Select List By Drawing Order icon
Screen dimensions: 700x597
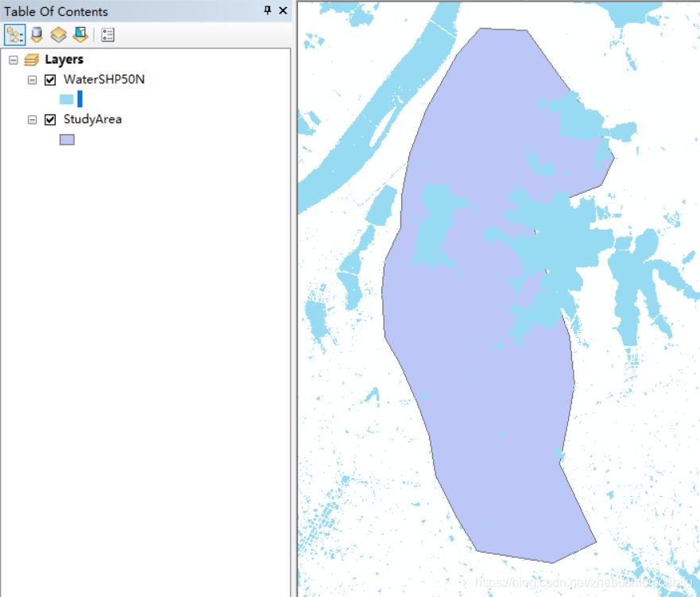[x=14, y=34]
